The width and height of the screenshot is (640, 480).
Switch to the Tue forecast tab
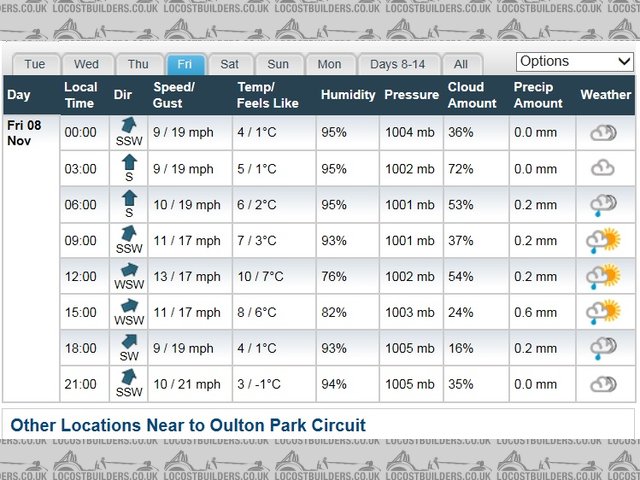[x=35, y=64]
